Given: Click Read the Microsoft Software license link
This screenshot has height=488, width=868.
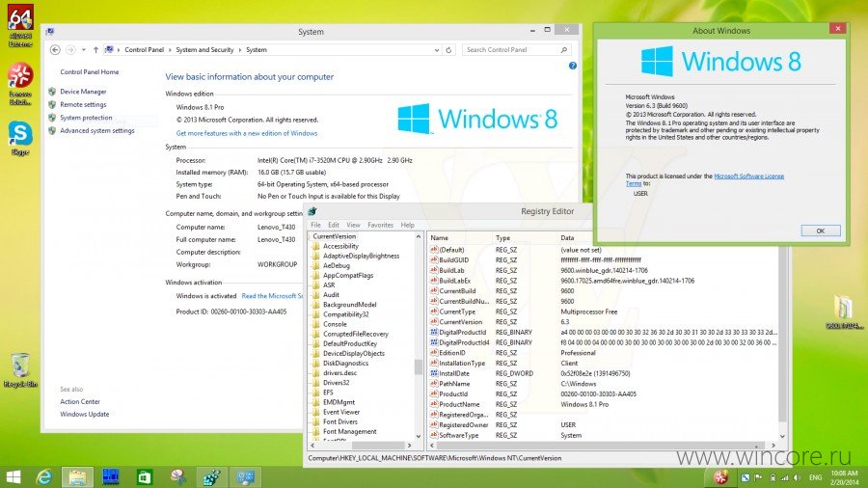Looking at the screenshot, I should tap(272, 296).
